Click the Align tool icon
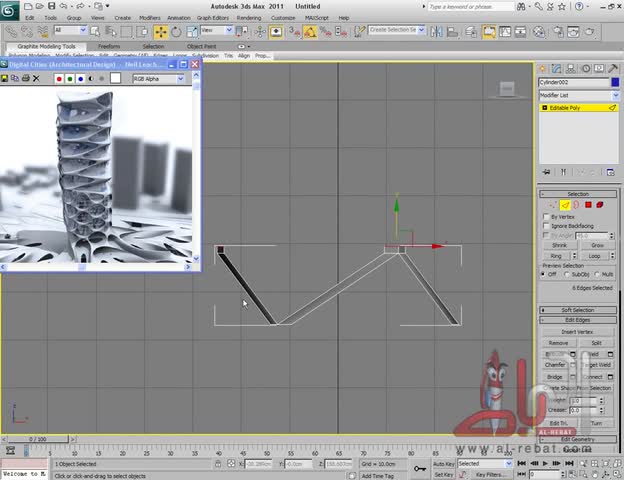Screen dimensions: 624x480 [x=452, y=32]
